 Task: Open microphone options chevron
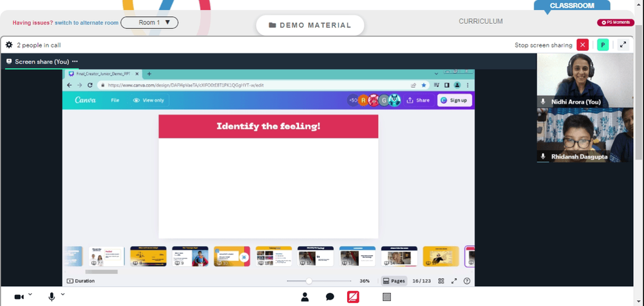tap(63, 294)
